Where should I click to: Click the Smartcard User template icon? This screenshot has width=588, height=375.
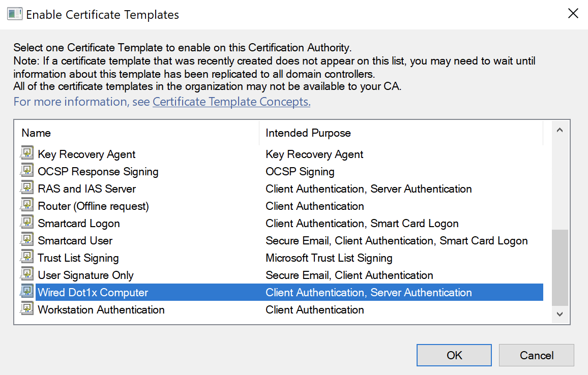tap(27, 240)
